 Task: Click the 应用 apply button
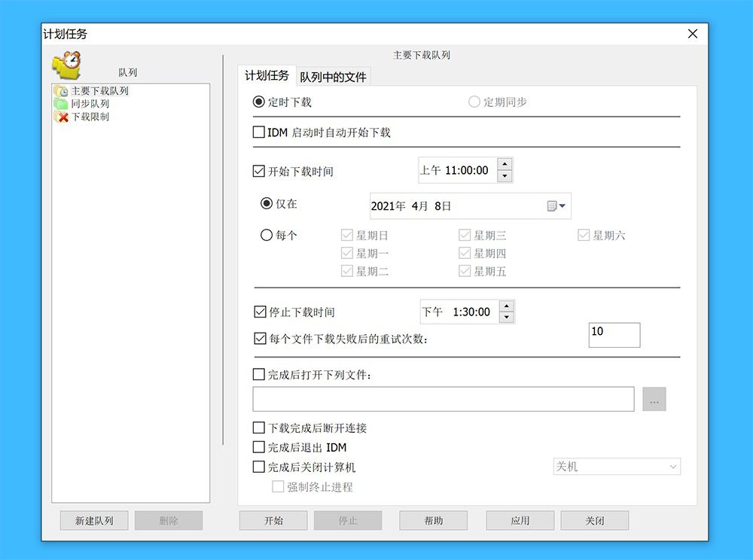coord(520,521)
